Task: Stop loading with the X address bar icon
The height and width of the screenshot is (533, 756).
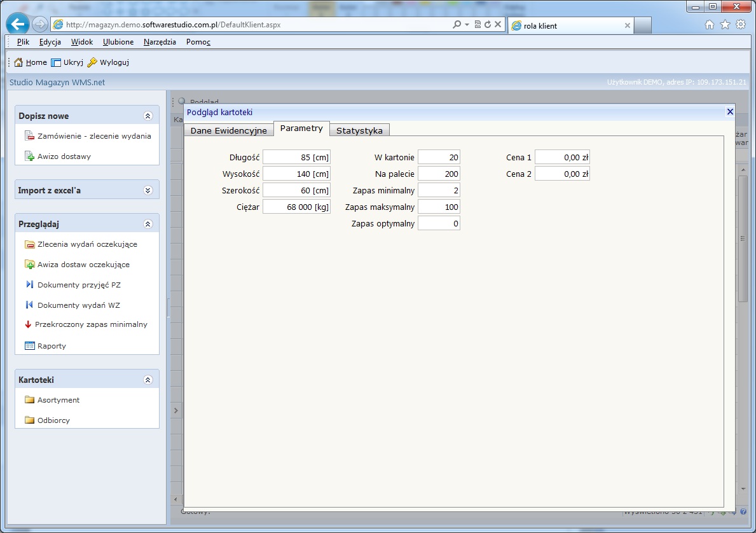Action: [x=498, y=24]
